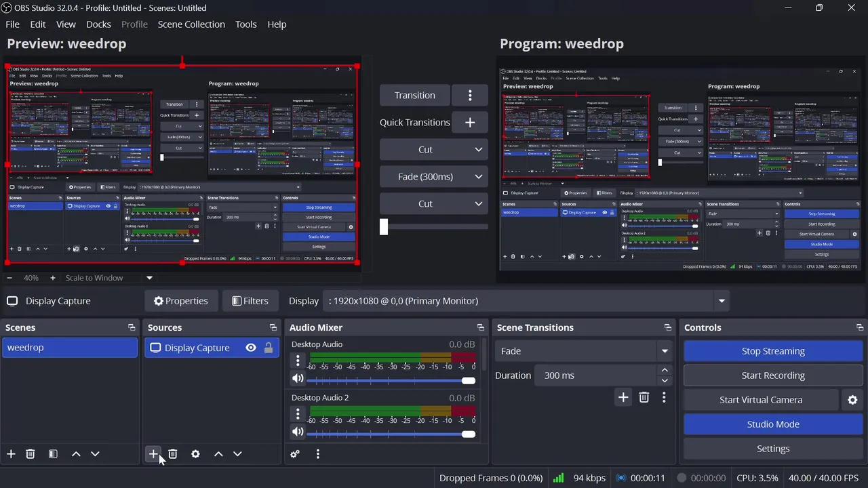Adjust Desktop Audio 2 volume slider
868x488 pixels.
point(391,434)
